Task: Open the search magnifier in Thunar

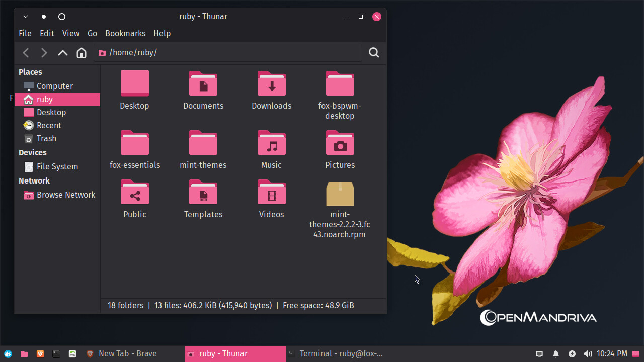Action: (374, 53)
